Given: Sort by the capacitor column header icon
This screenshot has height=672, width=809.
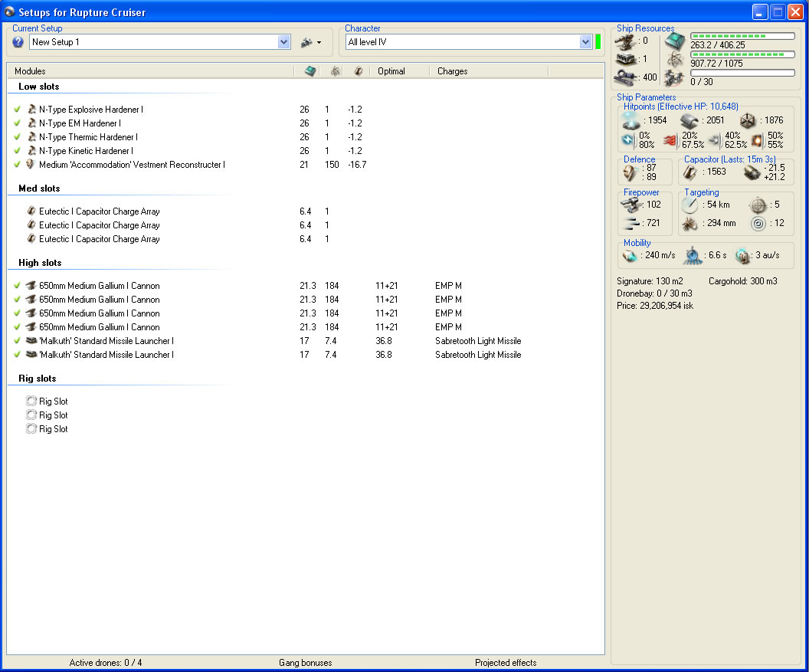Looking at the screenshot, I should pyautogui.click(x=359, y=71).
